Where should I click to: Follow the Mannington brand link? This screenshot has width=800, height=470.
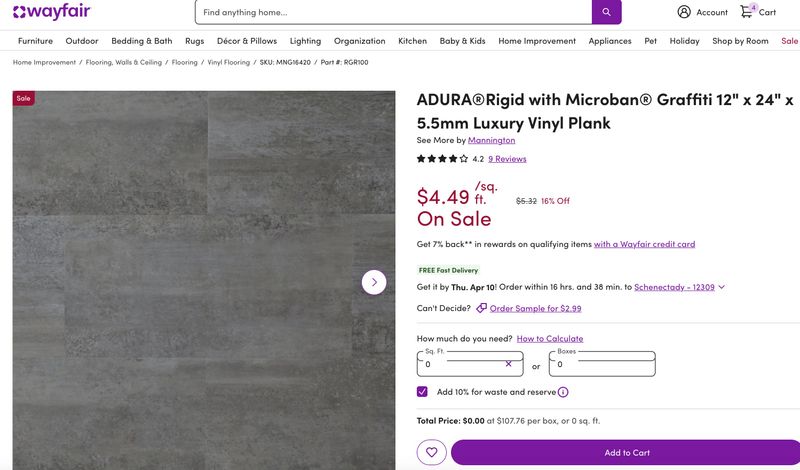click(x=491, y=140)
